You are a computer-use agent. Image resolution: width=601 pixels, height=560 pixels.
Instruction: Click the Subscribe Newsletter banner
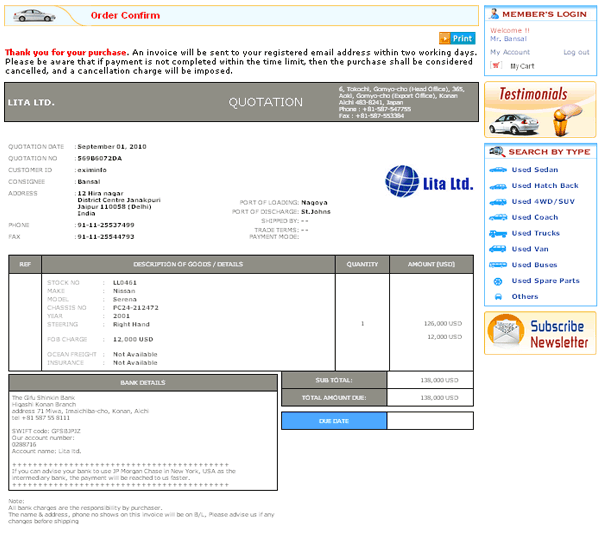(x=540, y=334)
